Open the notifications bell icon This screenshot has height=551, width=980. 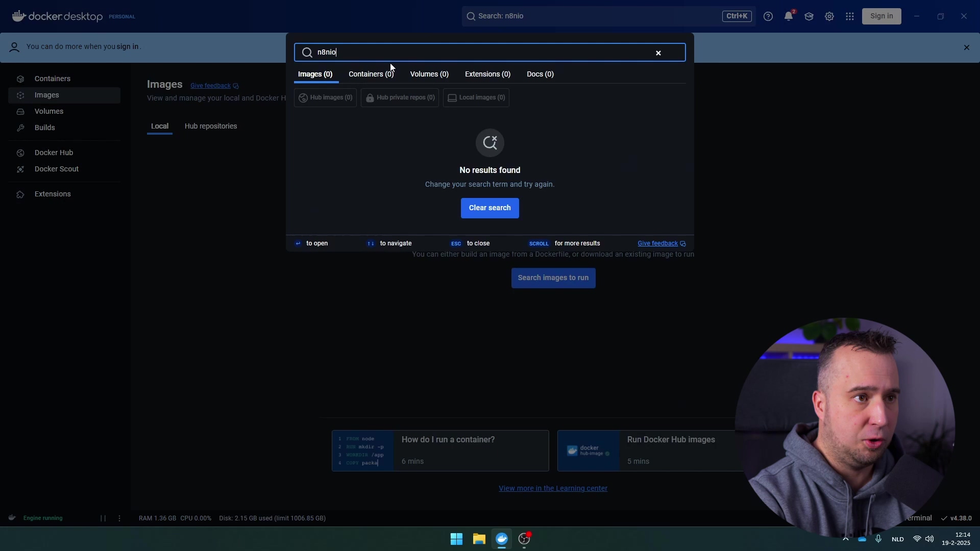coord(789,16)
